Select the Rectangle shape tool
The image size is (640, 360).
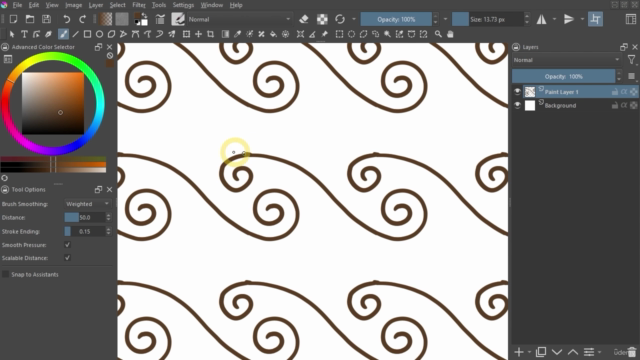(x=87, y=34)
